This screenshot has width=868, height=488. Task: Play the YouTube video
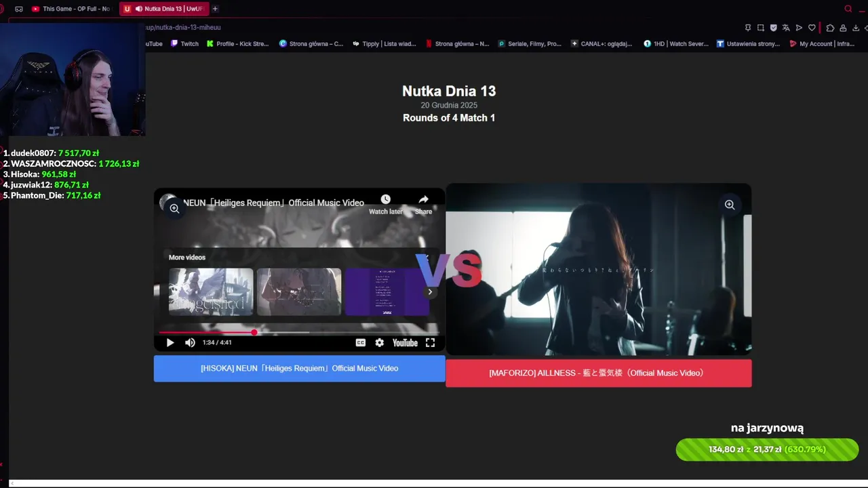[170, 343]
